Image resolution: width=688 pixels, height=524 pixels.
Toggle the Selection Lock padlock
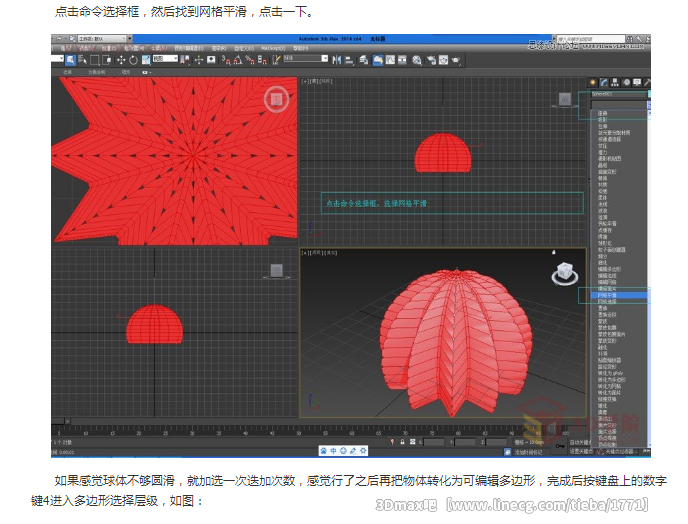coord(402,442)
